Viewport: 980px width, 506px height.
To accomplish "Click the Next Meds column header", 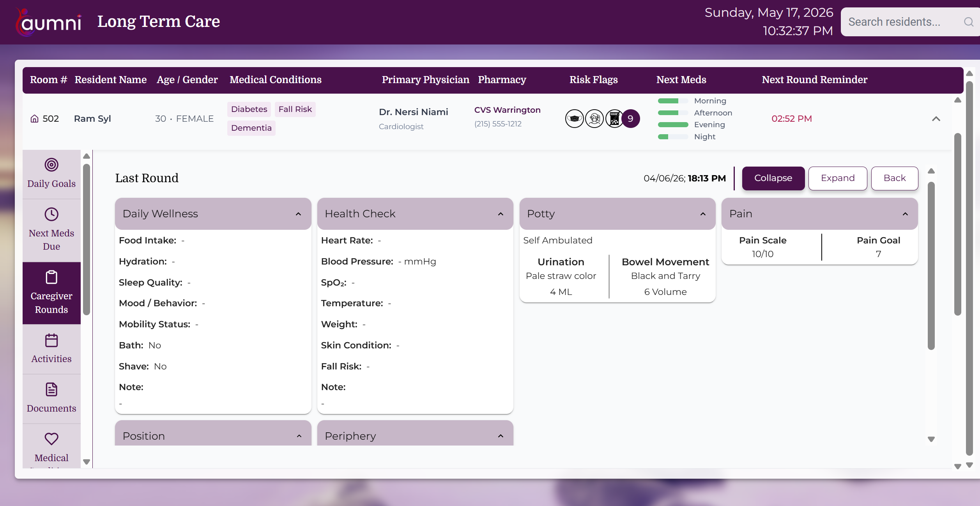I will 681,80.
